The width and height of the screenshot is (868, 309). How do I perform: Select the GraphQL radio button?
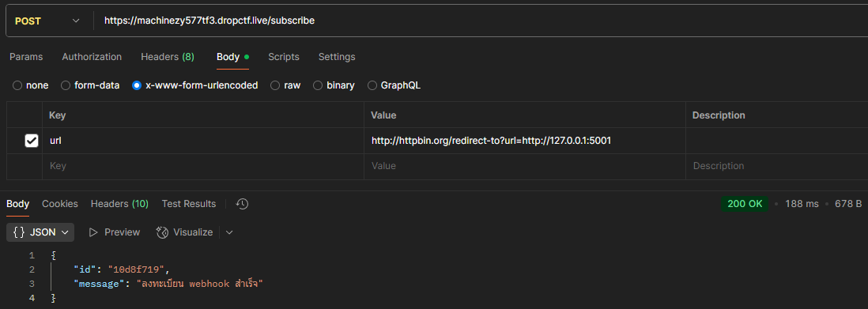(372, 85)
